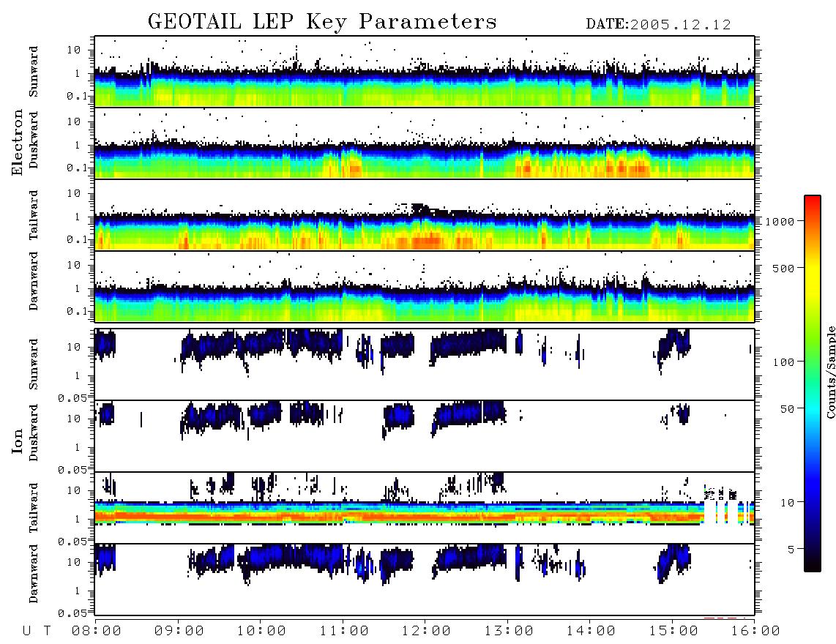
Task: Click the 08:00 time tick label
Action: click(97, 631)
